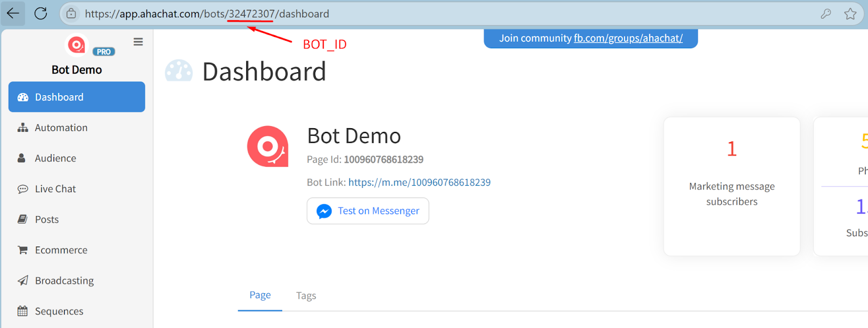The image size is (868, 328).
Task: Open Broadcasting in sidebar
Action: [76, 281]
